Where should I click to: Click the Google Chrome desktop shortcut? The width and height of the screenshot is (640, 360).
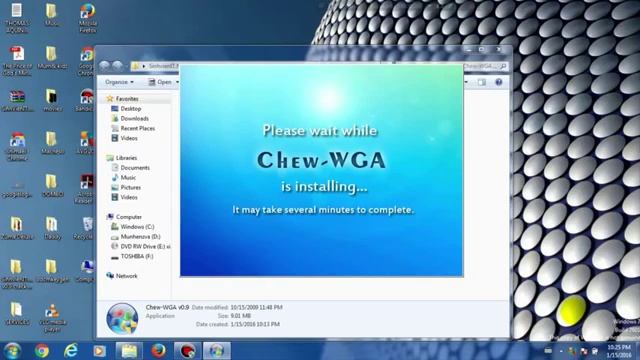pyautogui.click(x=87, y=61)
